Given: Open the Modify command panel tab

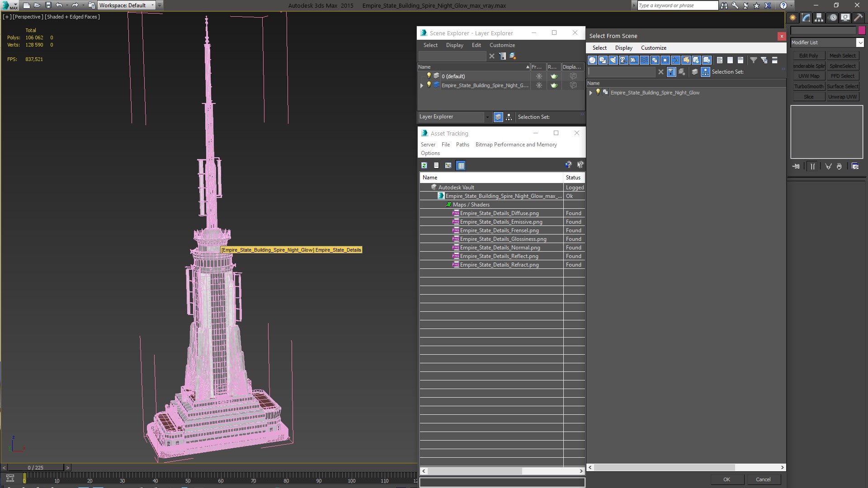Looking at the screenshot, I should coord(806,18).
